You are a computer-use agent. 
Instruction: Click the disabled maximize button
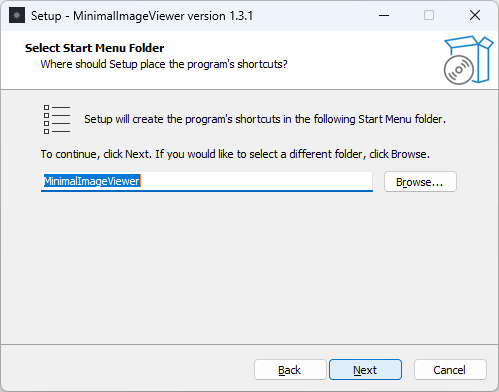429,15
